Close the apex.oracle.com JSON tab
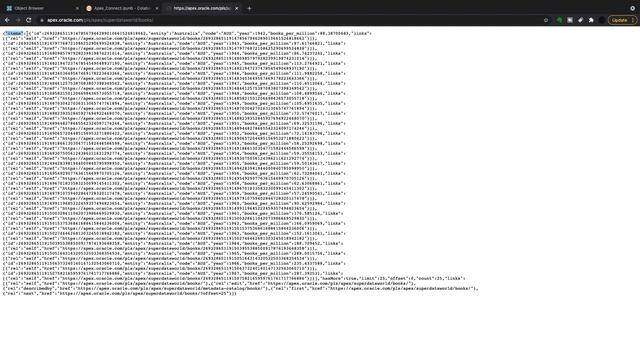640x360 pixels. pos(236,8)
